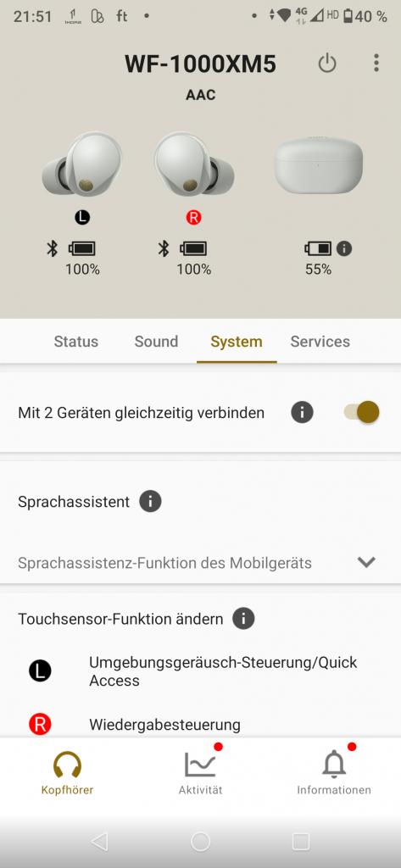This screenshot has width=401, height=868.
Task: Show info about connecting 2 devices
Action: (303, 413)
